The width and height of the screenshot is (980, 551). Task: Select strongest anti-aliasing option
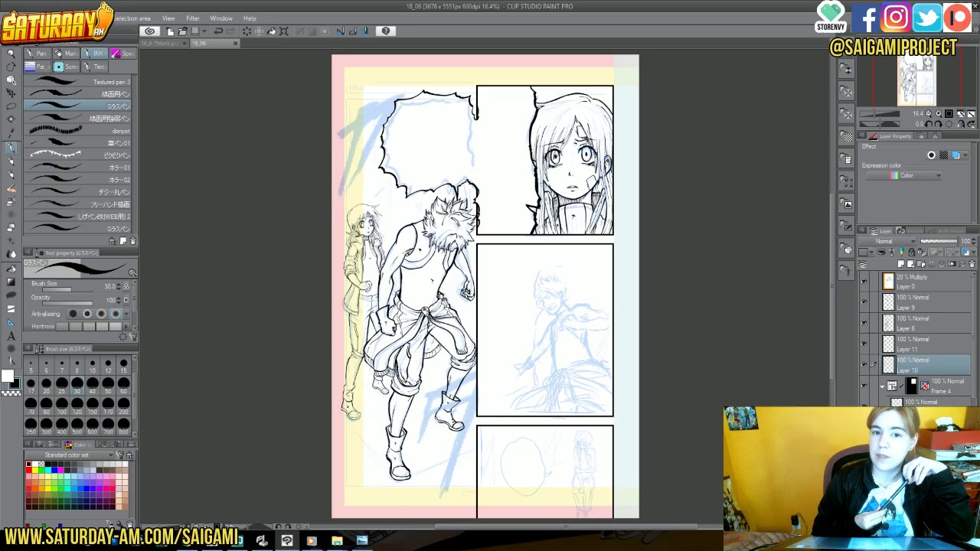tap(116, 314)
